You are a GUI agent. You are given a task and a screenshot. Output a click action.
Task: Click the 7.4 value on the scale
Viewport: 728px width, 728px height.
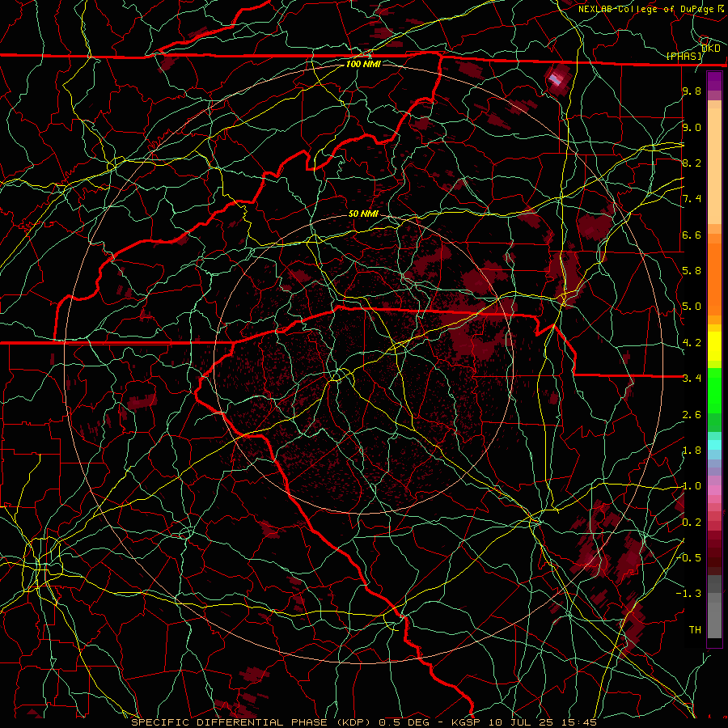point(692,199)
